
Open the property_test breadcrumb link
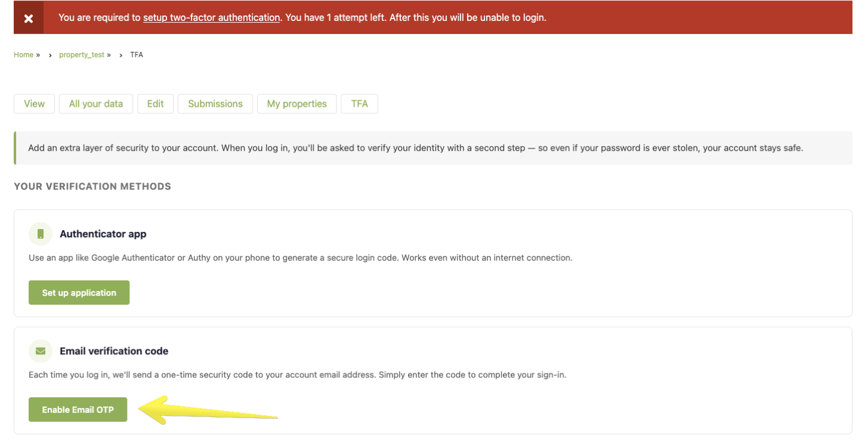tap(82, 55)
